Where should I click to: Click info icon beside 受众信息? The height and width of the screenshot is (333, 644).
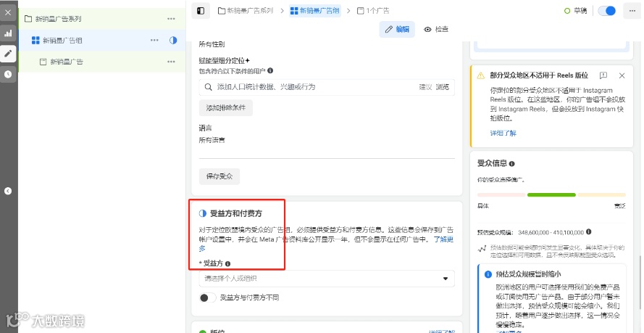click(x=511, y=164)
